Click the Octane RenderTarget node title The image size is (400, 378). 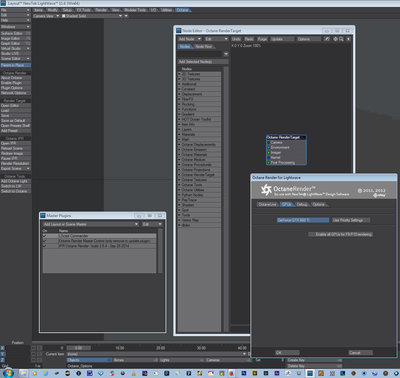point(286,137)
